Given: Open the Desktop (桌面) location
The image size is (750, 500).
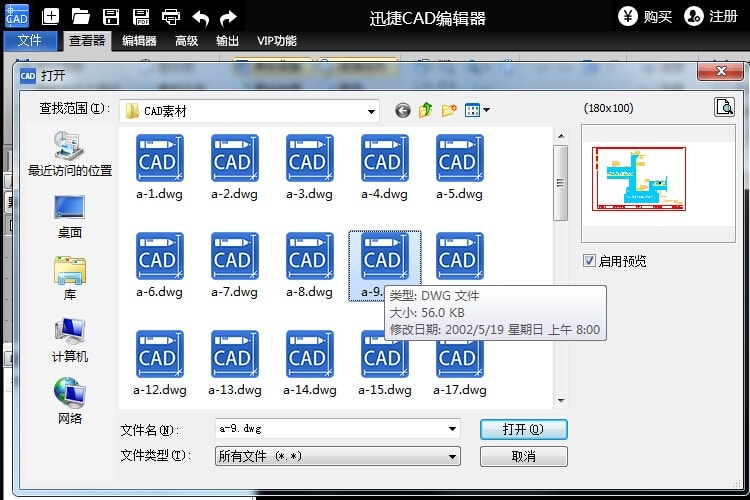Looking at the screenshot, I should [x=70, y=216].
